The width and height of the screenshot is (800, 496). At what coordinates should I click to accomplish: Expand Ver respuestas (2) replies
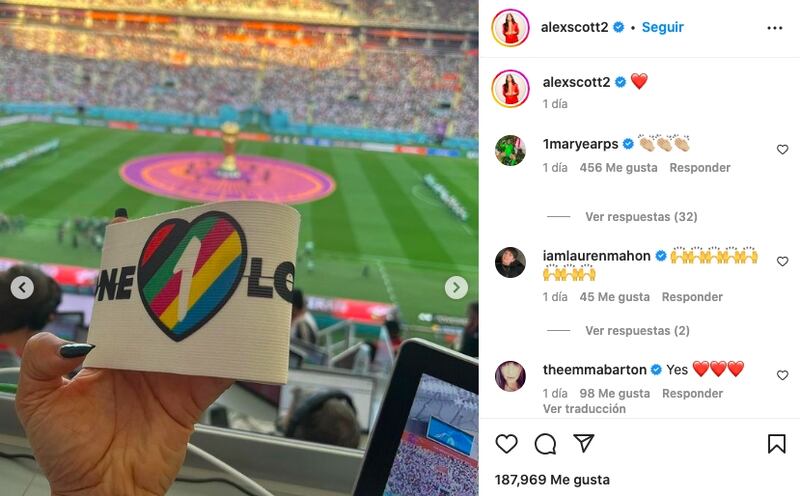[x=637, y=331]
